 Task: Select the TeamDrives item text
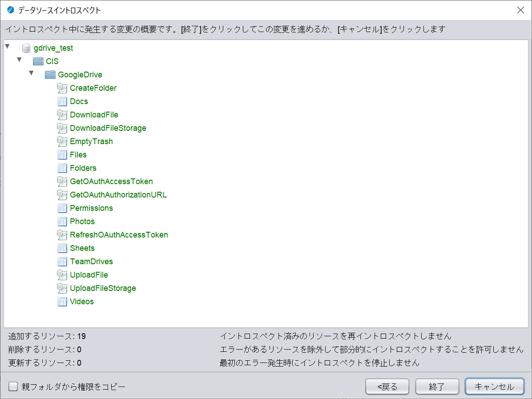91,262
